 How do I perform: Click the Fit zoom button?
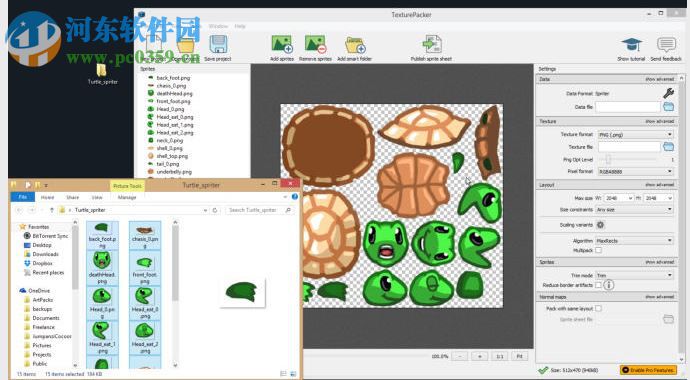(519, 356)
